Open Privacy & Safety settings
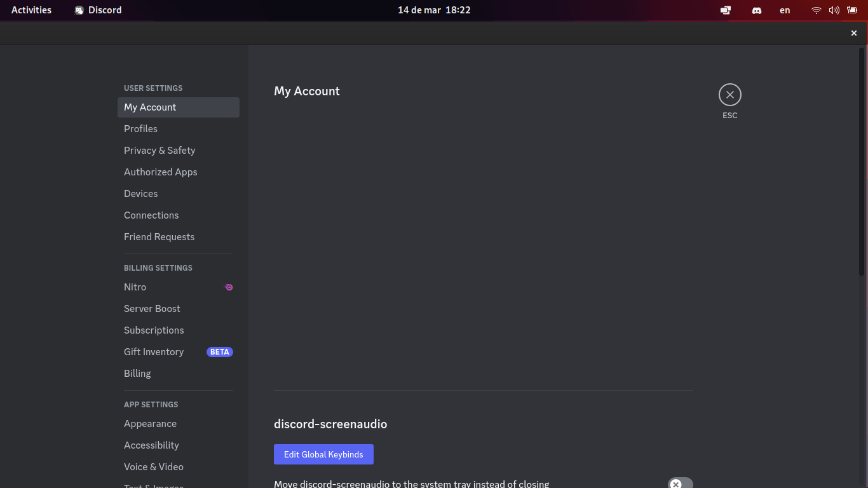868x488 pixels. pyautogui.click(x=159, y=150)
